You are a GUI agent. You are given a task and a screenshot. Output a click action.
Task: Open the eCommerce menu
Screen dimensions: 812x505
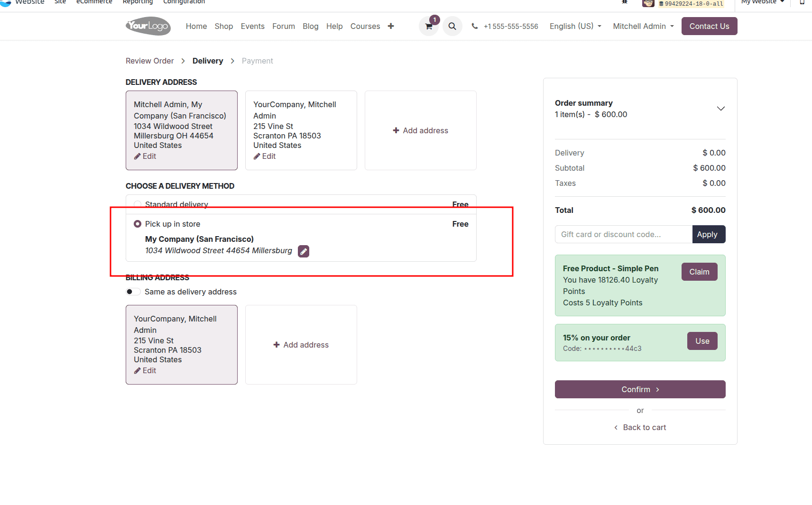[x=94, y=2]
